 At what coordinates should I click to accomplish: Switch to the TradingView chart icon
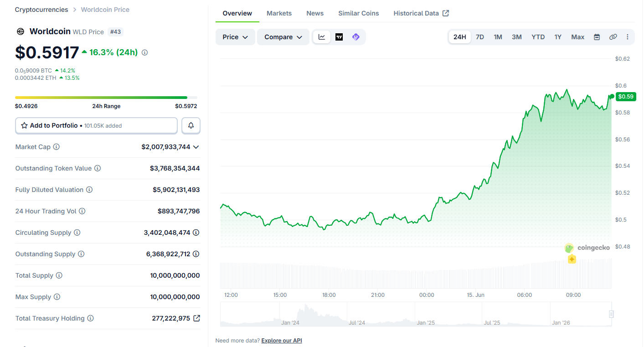click(x=339, y=37)
